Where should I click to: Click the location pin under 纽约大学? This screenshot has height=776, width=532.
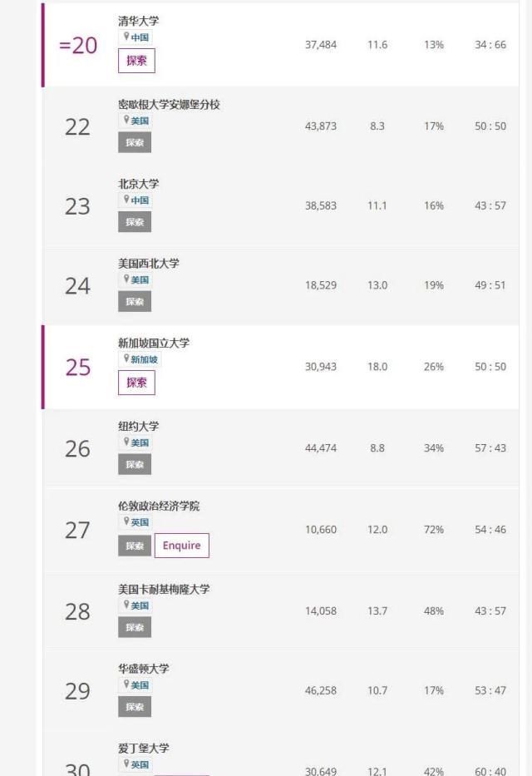coord(126,442)
